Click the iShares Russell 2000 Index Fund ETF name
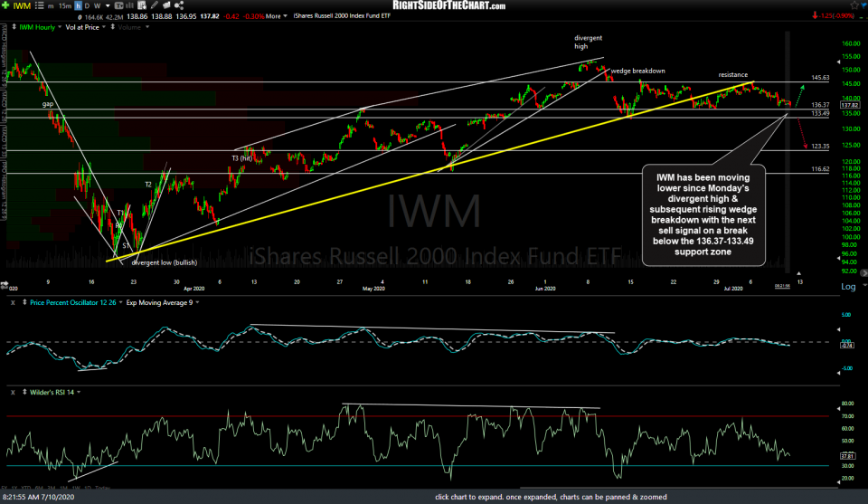868x504 pixels. tap(342, 16)
